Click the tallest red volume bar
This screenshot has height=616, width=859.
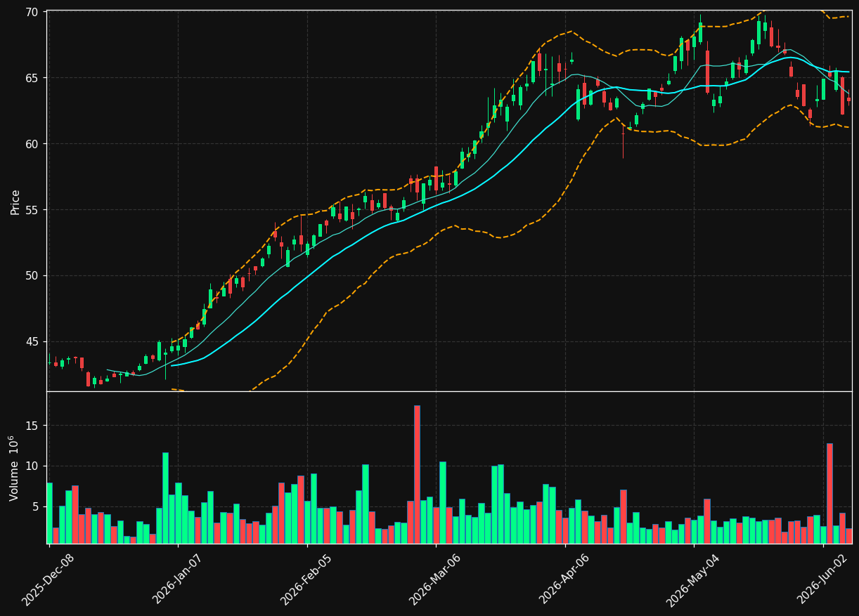coord(417,474)
